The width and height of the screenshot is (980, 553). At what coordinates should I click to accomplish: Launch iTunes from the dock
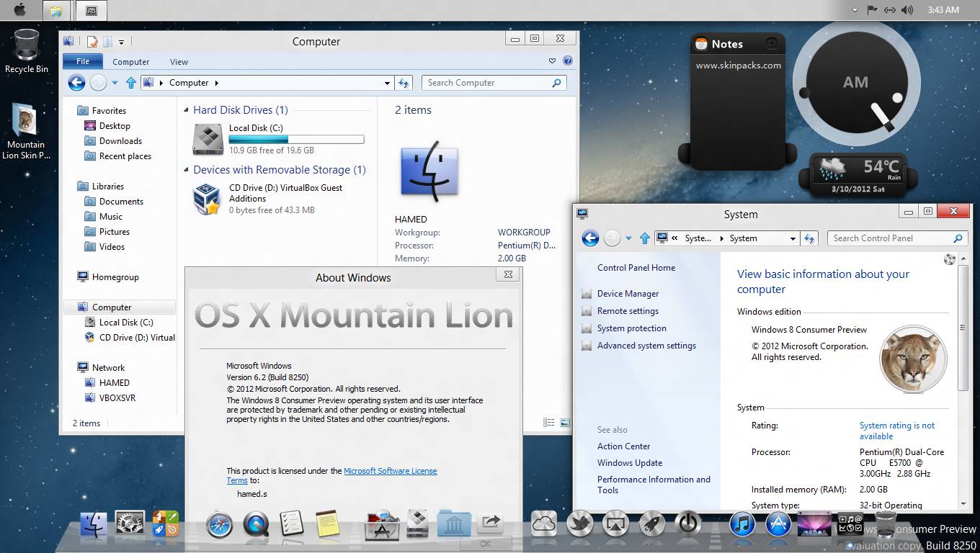[x=742, y=525]
